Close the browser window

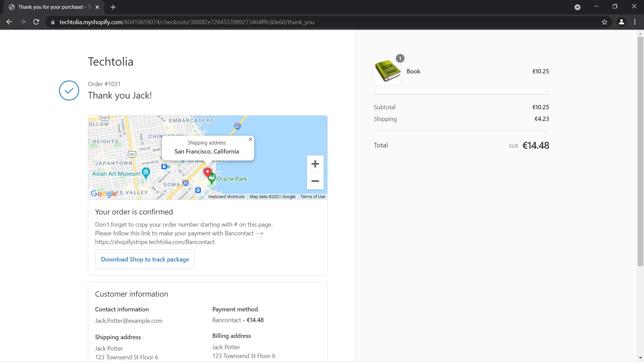[x=634, y=7]
